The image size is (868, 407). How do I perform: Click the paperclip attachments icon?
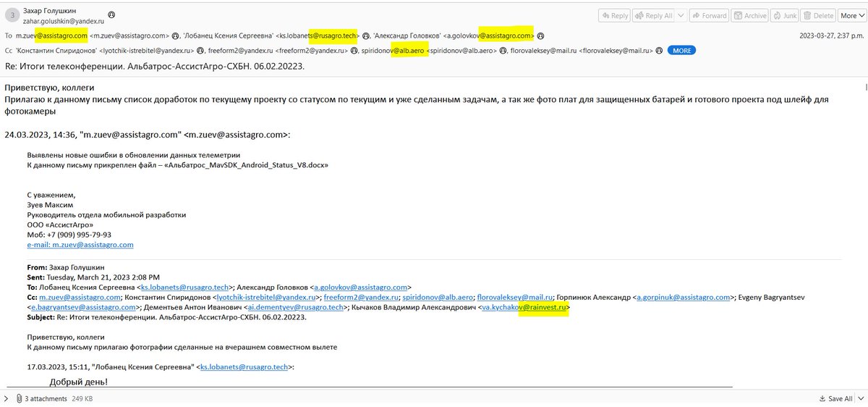pyautogui.click(x=19, y=398)
